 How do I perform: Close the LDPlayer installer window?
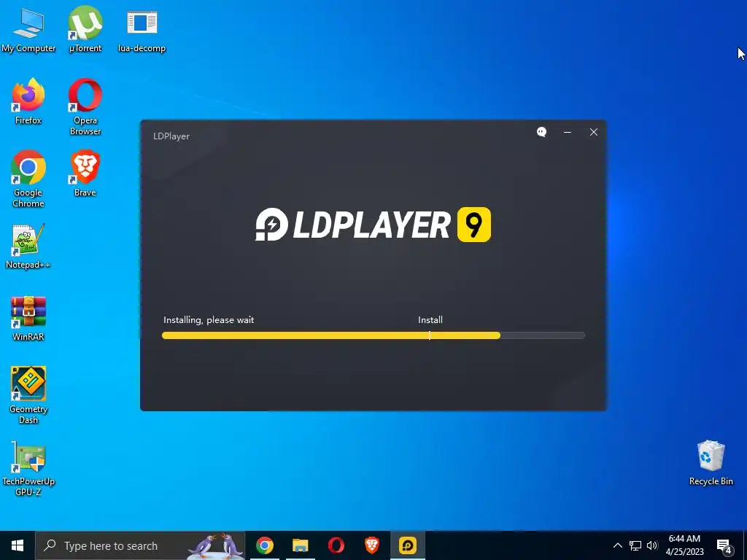click(x=594, y=132)
